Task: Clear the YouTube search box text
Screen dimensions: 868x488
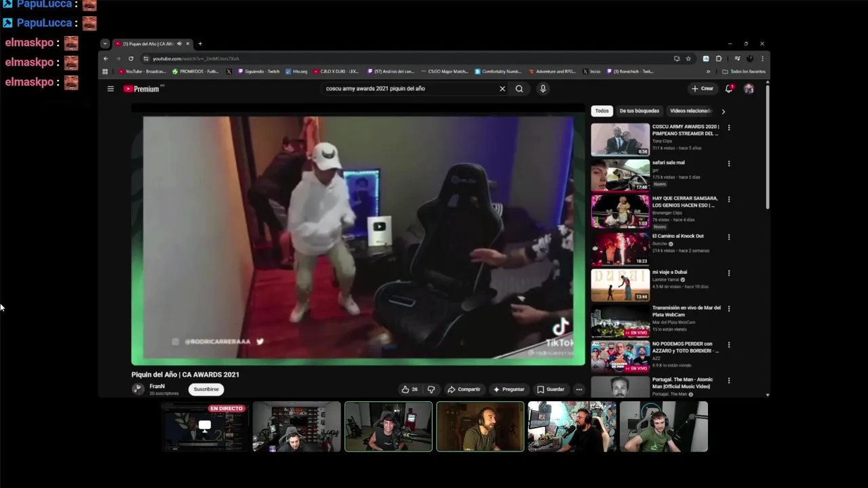Action: click(x=502, y=89)
